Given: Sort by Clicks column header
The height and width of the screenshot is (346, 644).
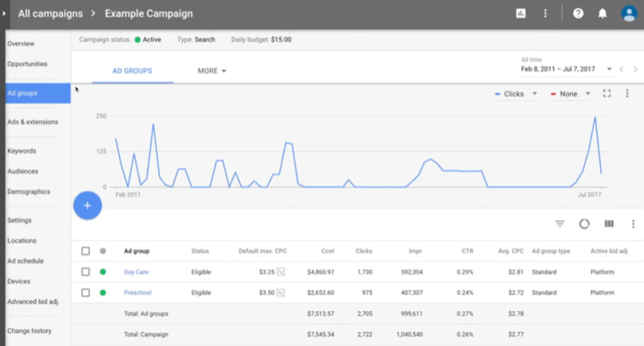Looking at the screenshot, I should (364, 251).
